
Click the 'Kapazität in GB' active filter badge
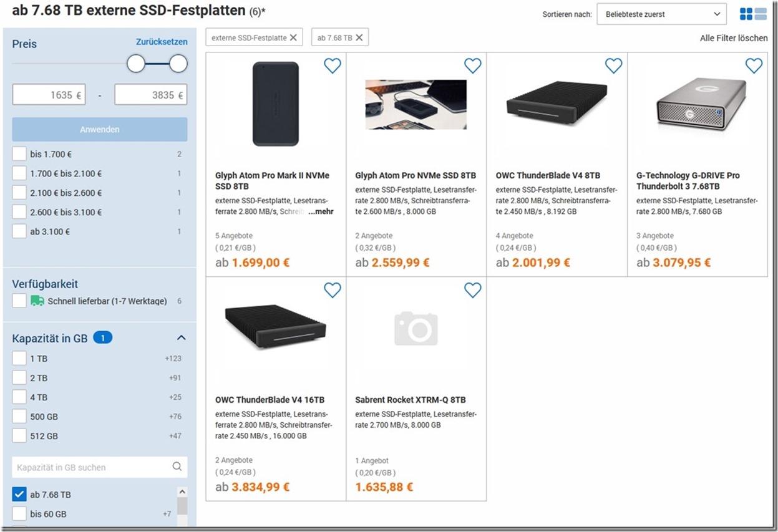tap(103, 338)
